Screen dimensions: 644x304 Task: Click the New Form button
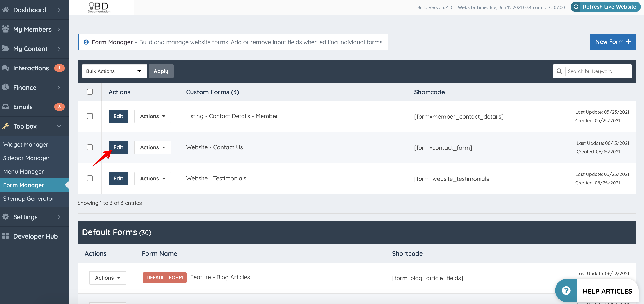coord(613,42)
